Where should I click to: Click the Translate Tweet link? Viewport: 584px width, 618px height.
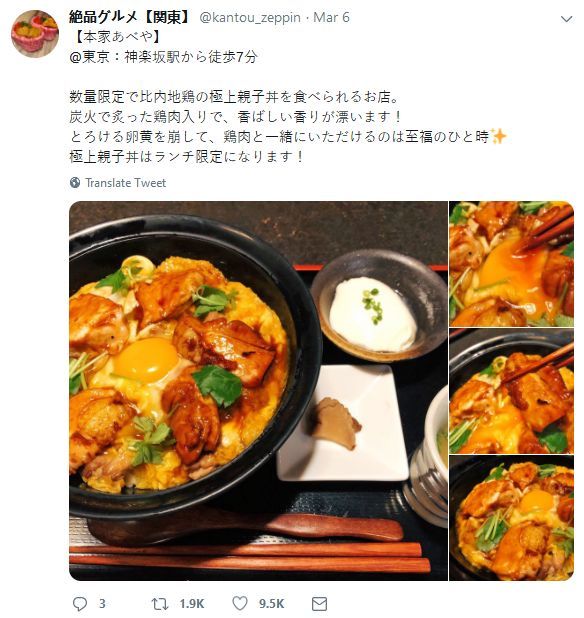[x=126, y=183]
